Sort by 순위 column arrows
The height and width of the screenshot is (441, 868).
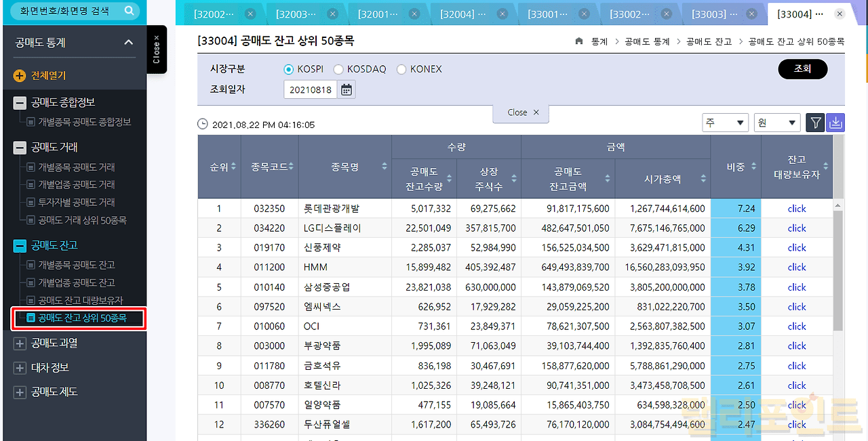click(234, 167)
